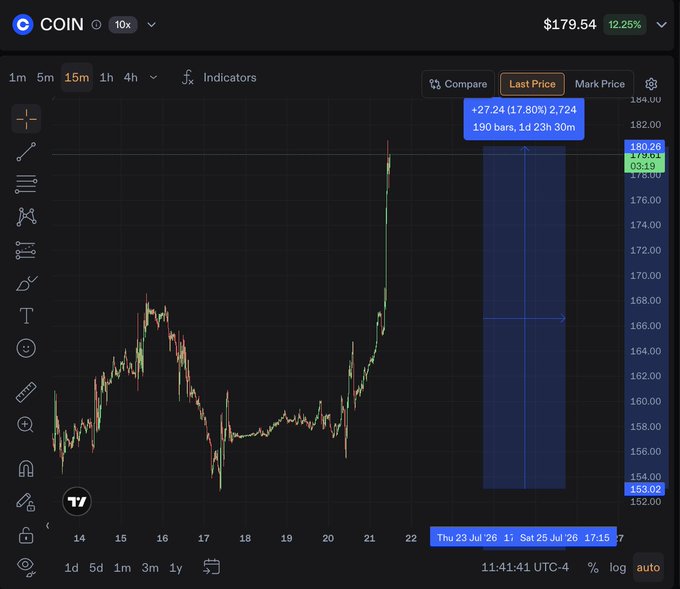Expand the price details chevron top right

pyautogui.click(x=661, y=25)
